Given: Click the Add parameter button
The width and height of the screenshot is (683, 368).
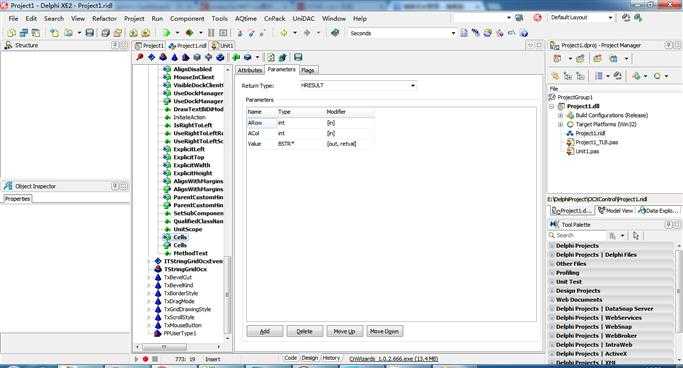Looking at the screenshot, I should (x=265, y=331).
